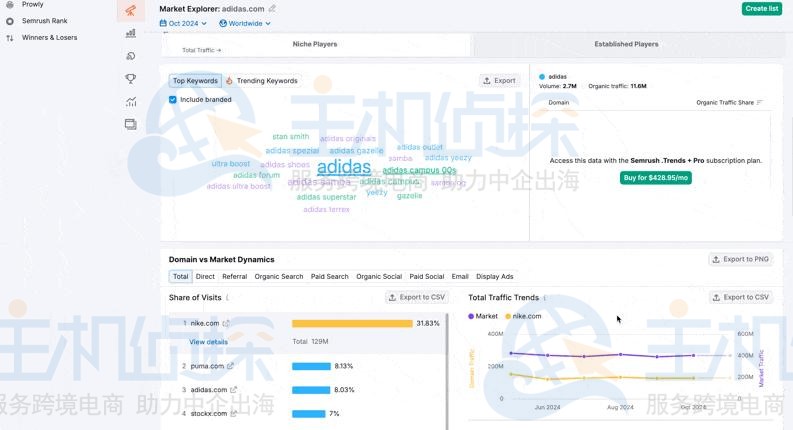793x430 pixels.
Task: Select the Organic Social tab
Action: click(379, 277)
